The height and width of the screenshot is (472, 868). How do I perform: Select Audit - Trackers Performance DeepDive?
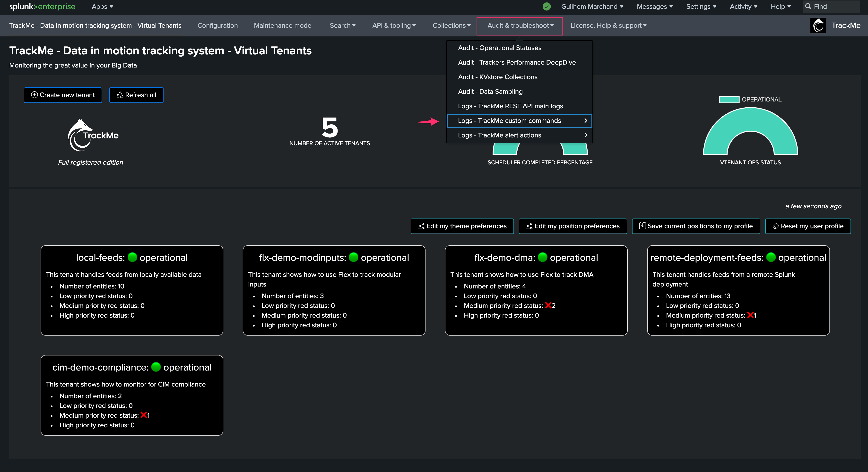[x=519, y=62]
